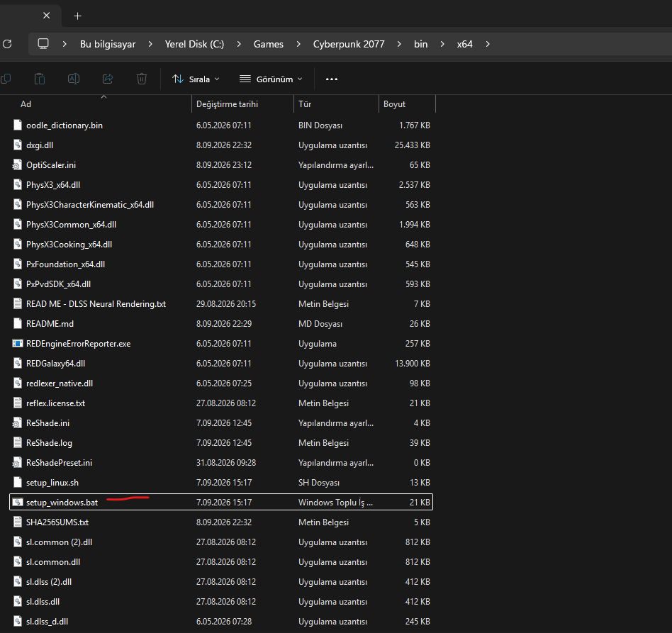Expand chevron after Games breadcrumb
The height and width of the screenshot is (633, 672).
pos(298,44)
